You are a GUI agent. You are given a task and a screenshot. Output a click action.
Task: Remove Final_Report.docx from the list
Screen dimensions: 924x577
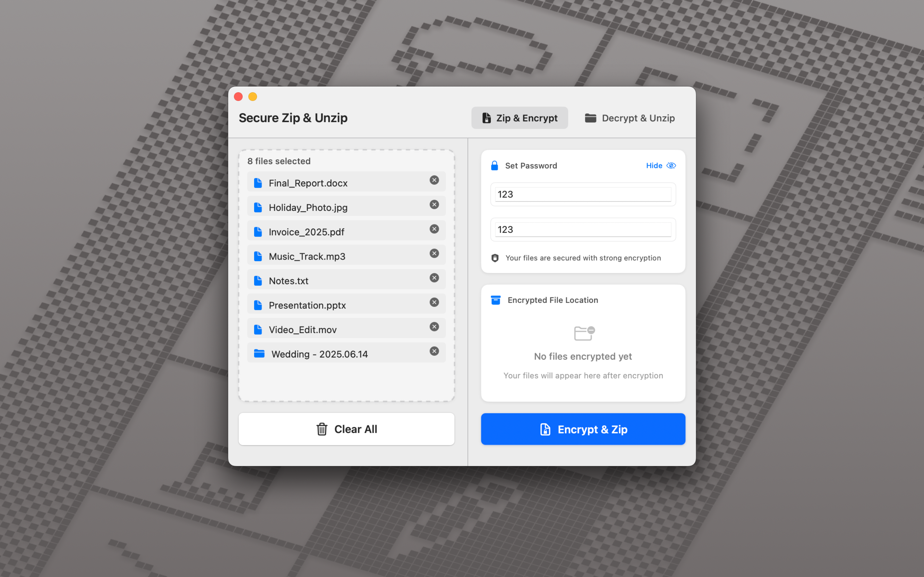click(434, 180)
